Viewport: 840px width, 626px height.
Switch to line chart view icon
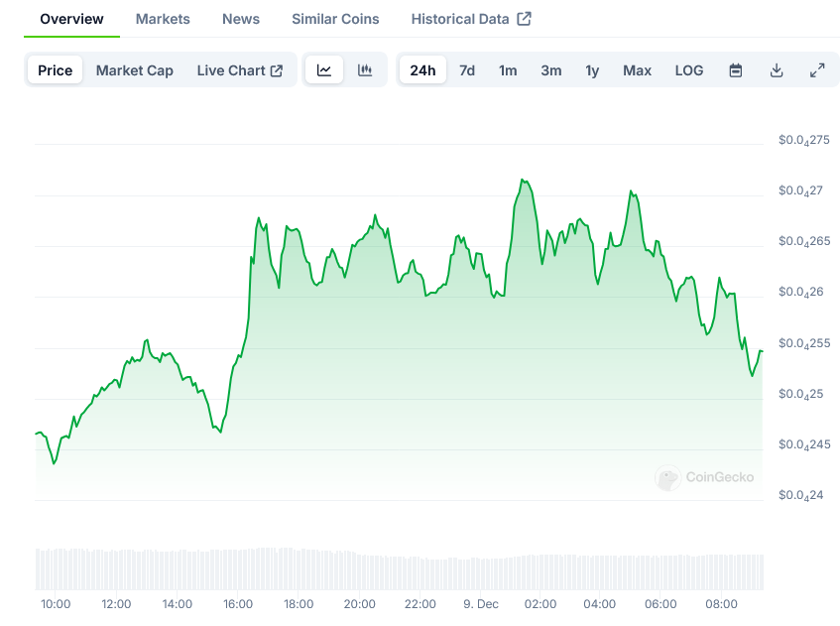[324, 70]
